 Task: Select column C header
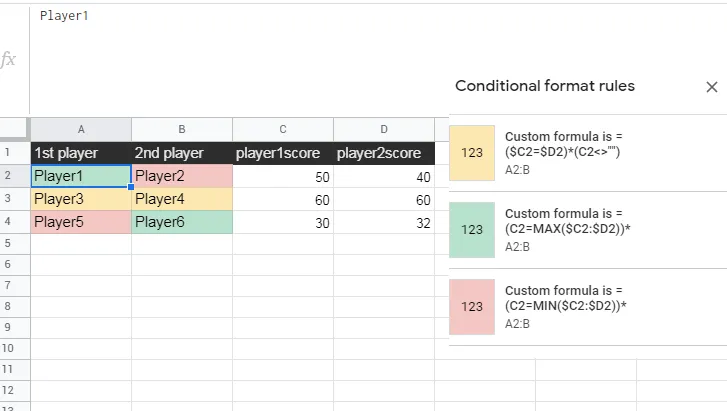(x=283, y=129)
